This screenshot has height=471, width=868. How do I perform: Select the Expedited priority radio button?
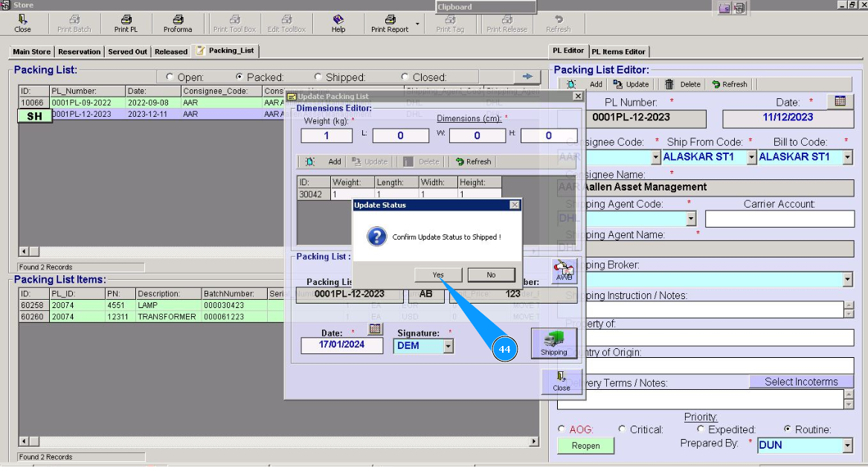pos(701,429)
